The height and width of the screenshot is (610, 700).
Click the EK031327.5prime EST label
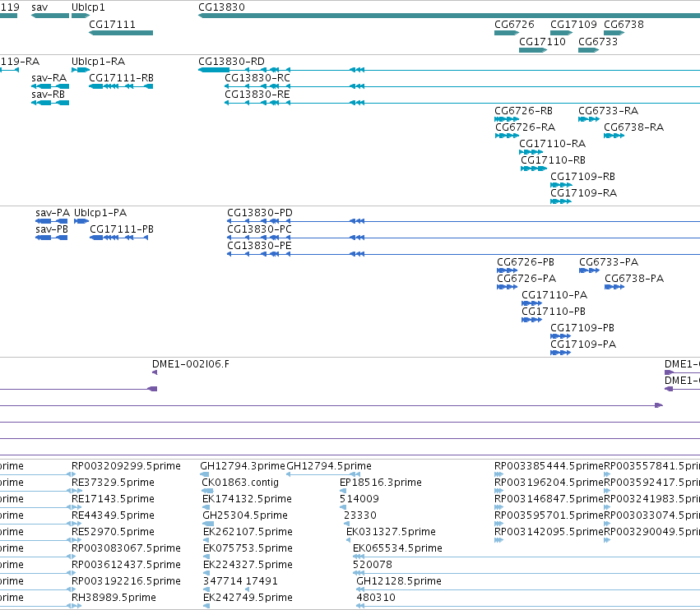[391, 532]
